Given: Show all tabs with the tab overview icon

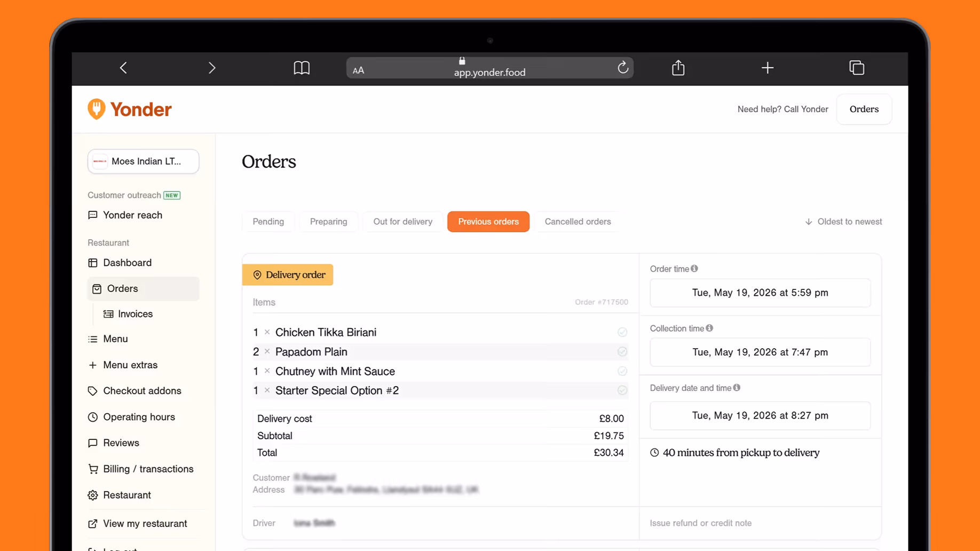Looking at the screenshot, I should (857, 68).
